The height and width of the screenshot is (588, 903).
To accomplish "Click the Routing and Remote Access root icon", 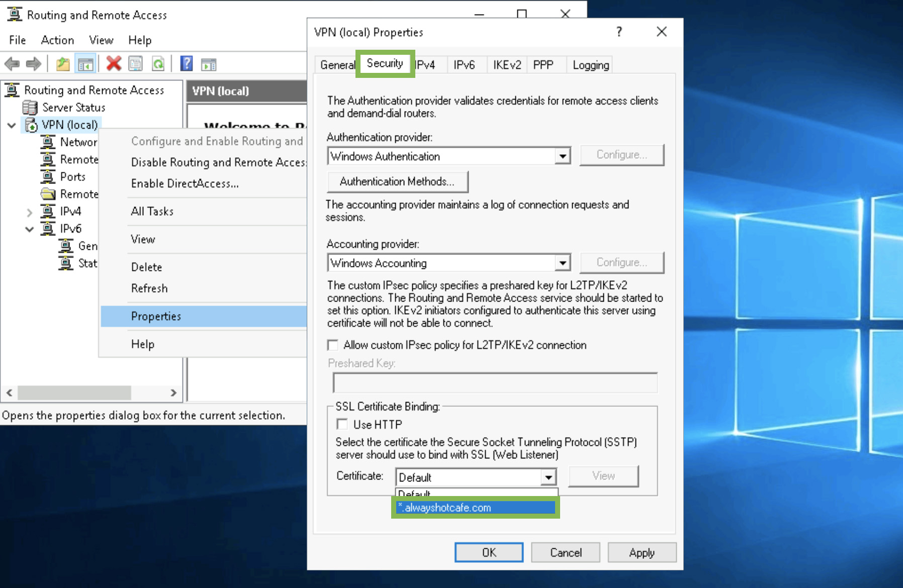I will [x=13, y=90].
